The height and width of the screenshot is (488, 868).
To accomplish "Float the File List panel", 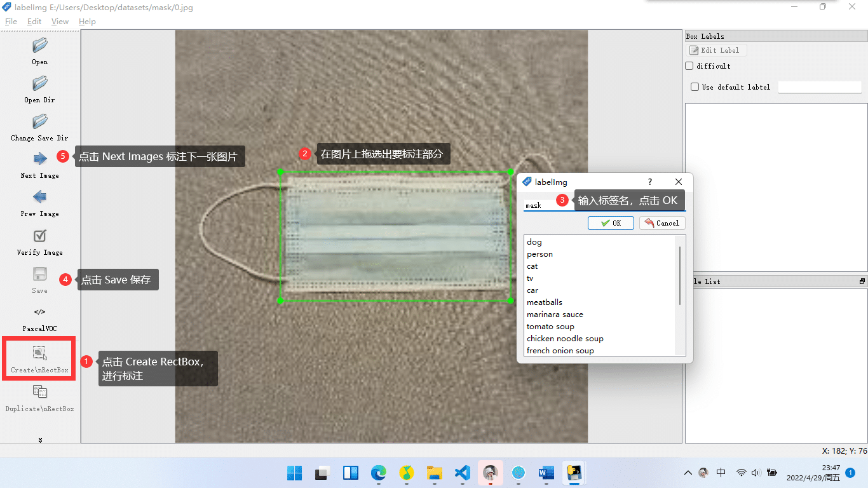I will 862,281.
